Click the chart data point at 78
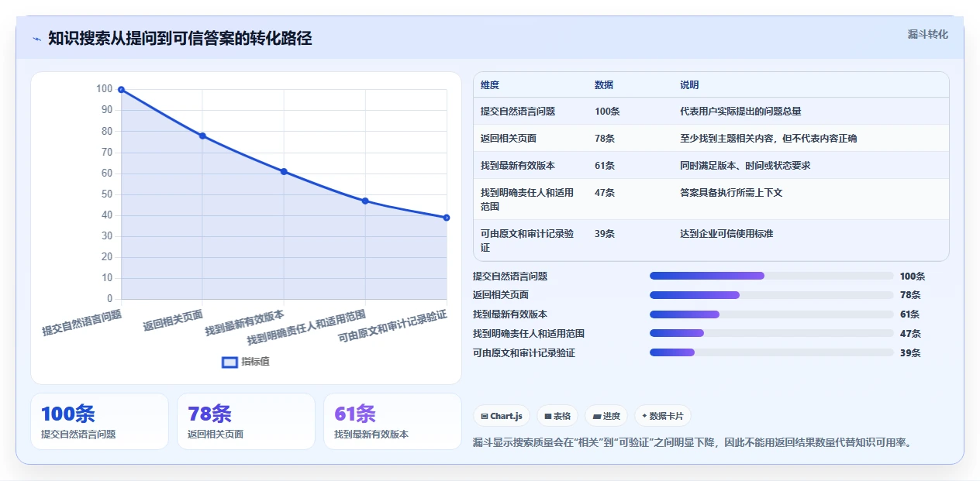 tap(202, 136)
